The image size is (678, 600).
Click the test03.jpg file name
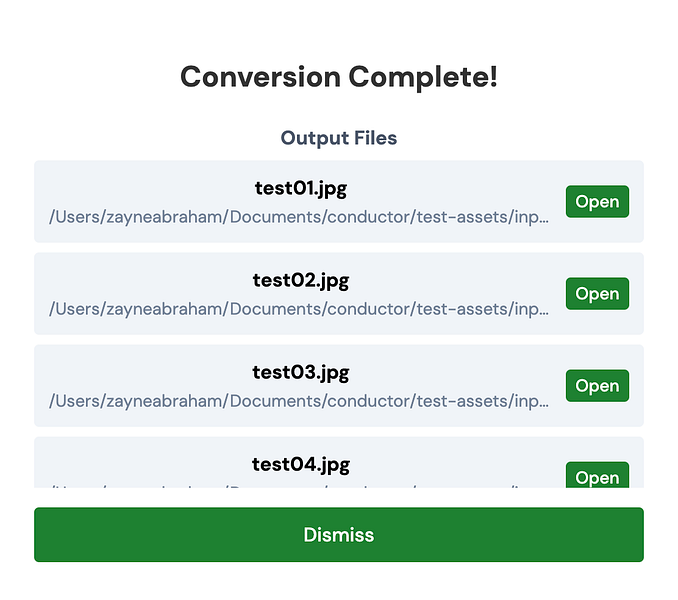coord(300,372)
